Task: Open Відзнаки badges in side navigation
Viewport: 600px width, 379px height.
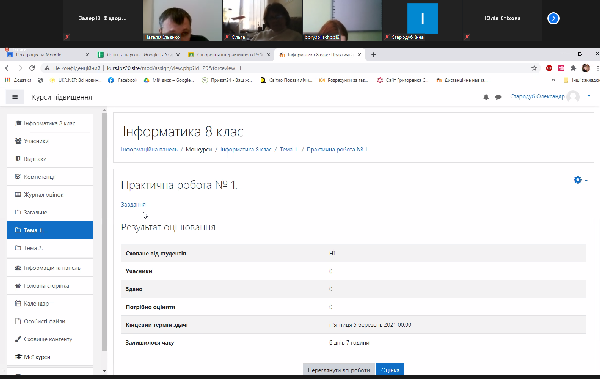Action: (x=50, y=158)
